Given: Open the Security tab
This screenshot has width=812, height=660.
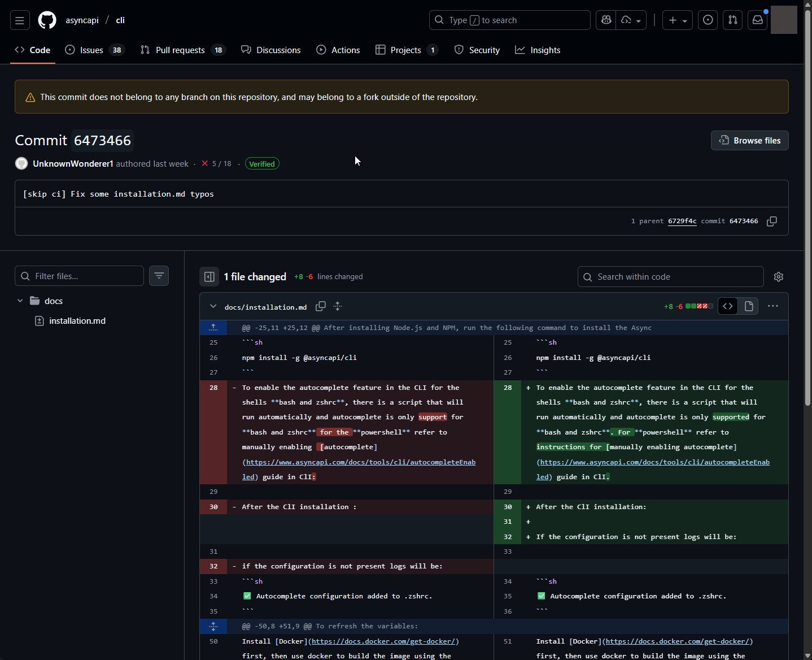Looking at the screenshot, I should [x=477, y=50].
